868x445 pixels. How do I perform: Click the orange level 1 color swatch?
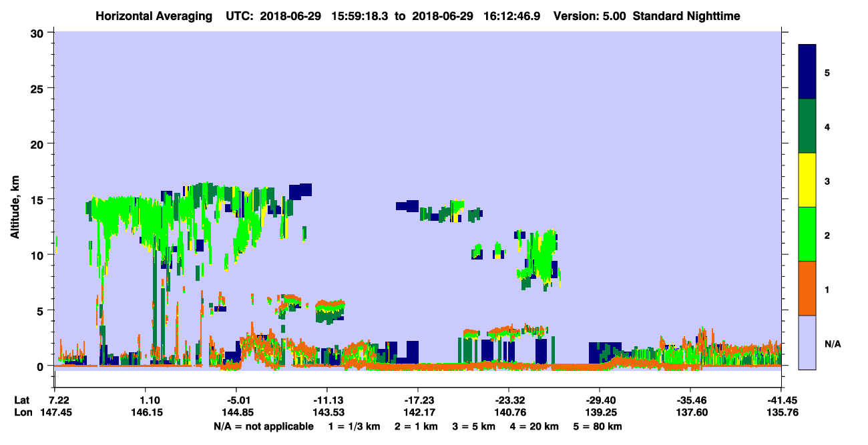[x=807, y=288]
